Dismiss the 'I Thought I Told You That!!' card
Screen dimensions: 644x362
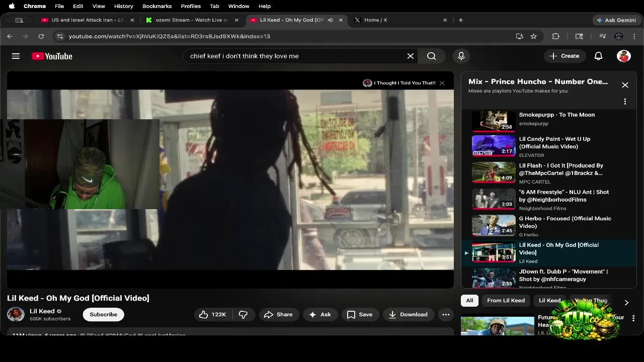(442, 83)
